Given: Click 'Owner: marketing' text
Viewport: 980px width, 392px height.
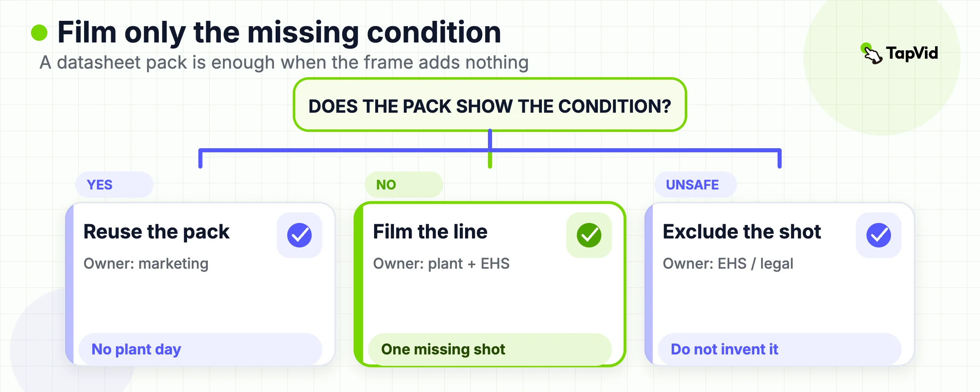Looking at the screenshot, I should tap(146, 264).
